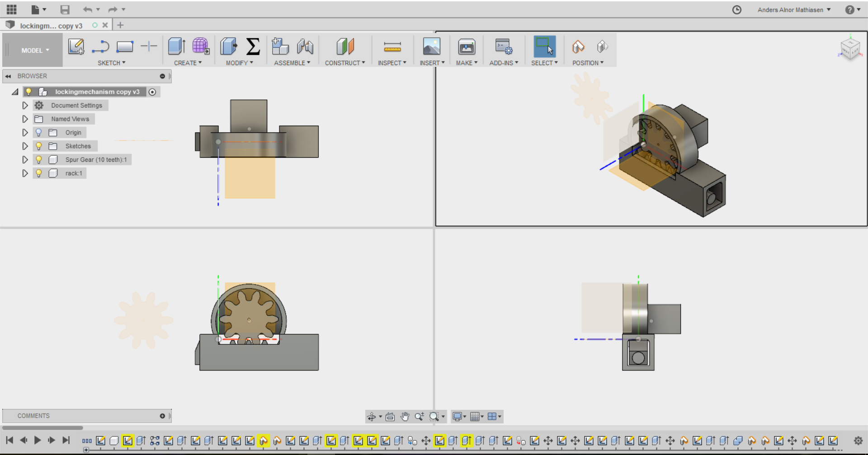Collapse the BROWSER panel with double arrows
The height and width of the screenshot is (455, 868).
[x=8, y=76]
